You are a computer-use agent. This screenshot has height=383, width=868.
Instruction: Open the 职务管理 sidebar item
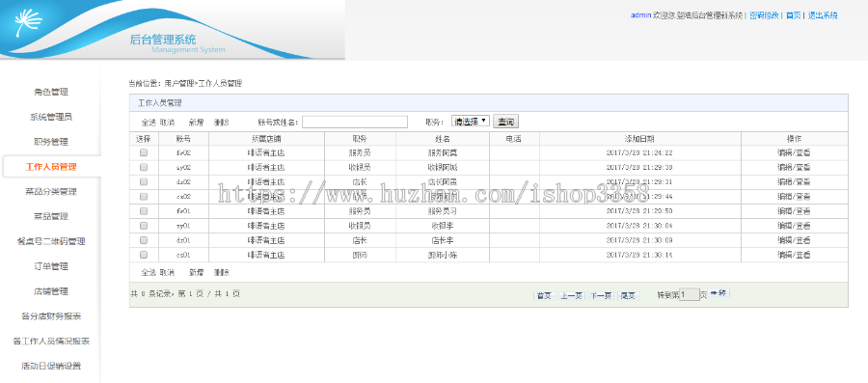51,142
